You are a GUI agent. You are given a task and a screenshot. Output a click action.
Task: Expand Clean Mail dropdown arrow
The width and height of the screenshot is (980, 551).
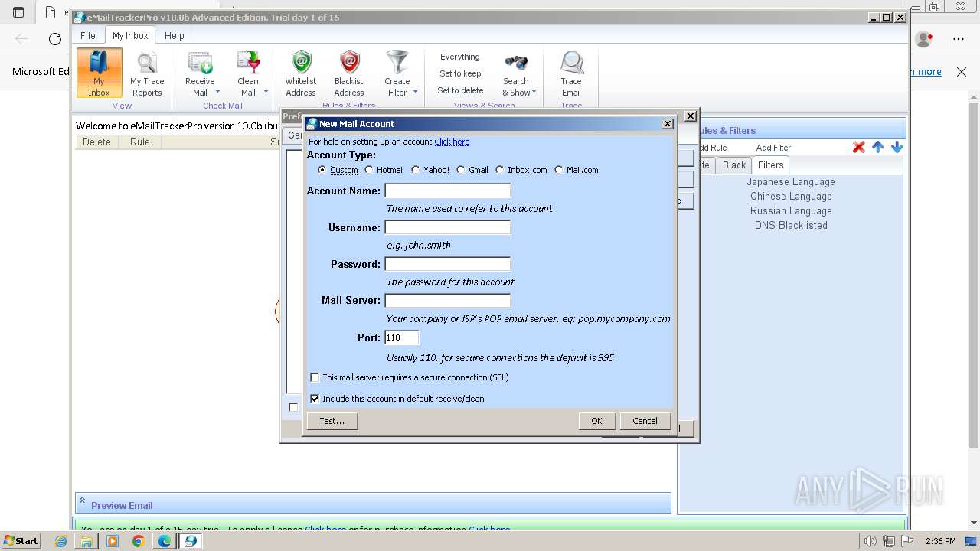pyautogui.click(x=266, y=92)
